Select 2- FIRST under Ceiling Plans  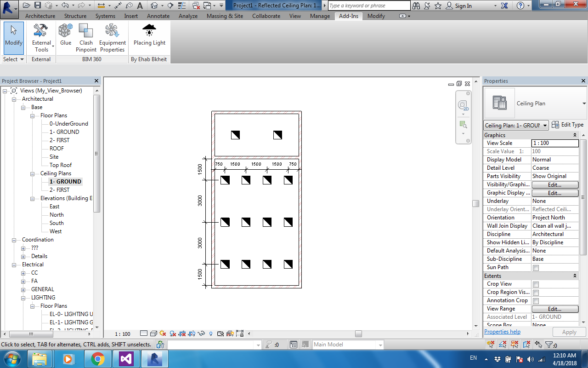click(59, 190)
